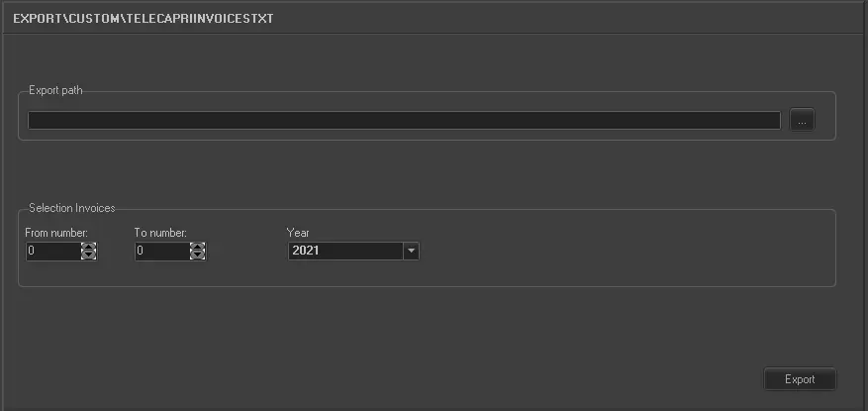Click the browse ellipsis button for export path

click(802, 121)
